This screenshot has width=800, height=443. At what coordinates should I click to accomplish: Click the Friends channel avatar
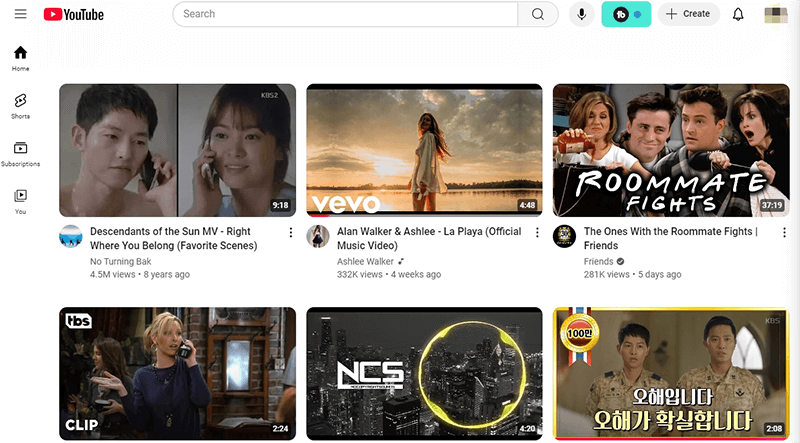click(x=565, y=236)
